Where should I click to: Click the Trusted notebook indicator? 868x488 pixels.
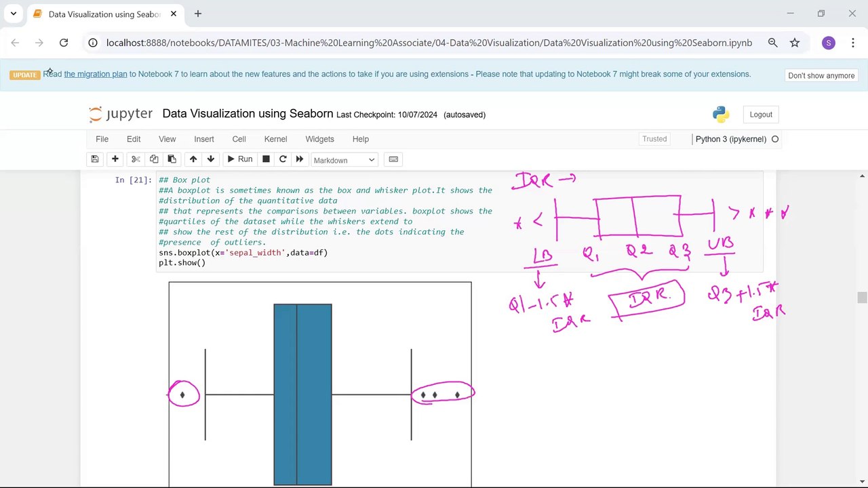tap(654, 139)
